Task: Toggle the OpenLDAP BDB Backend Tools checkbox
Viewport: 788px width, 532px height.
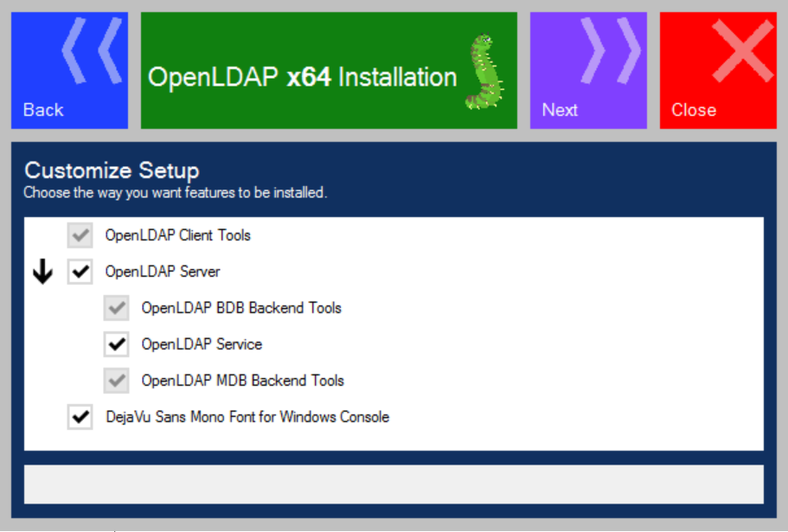Action: click(x=117, y=308)
